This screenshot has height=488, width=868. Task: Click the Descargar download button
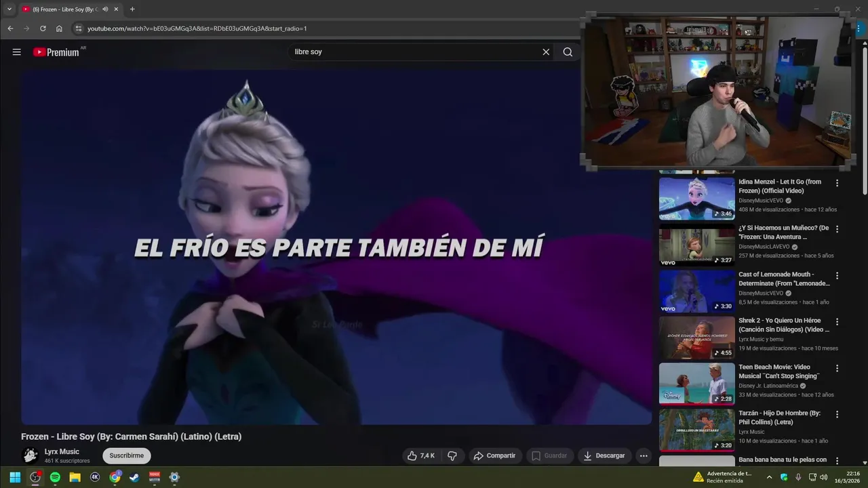tap(604, 455)
